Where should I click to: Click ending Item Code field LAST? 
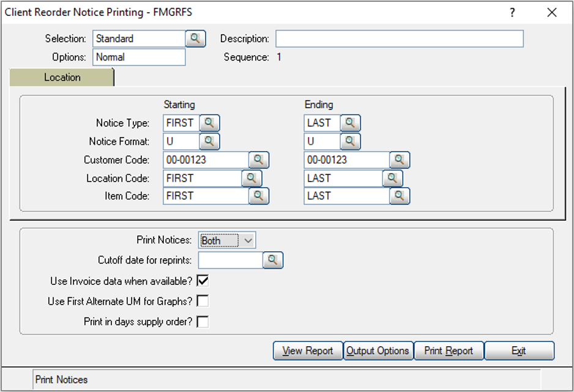coord(347,196)
